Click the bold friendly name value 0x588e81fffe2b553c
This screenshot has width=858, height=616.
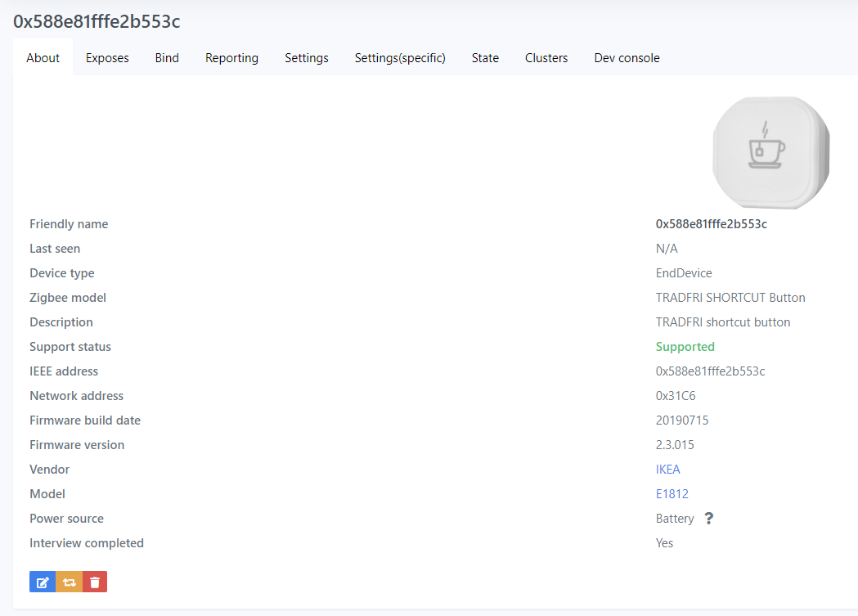[712, 224]
